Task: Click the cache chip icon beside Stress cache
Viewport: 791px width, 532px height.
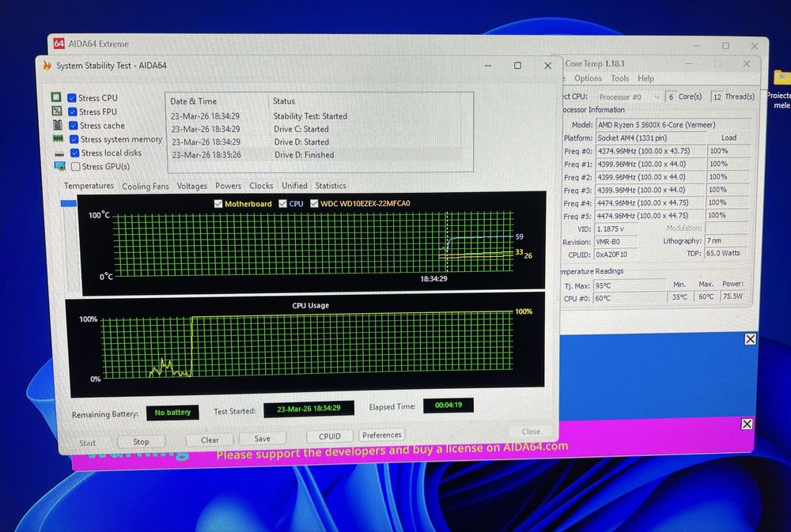Action: click(x=58, y=125)
